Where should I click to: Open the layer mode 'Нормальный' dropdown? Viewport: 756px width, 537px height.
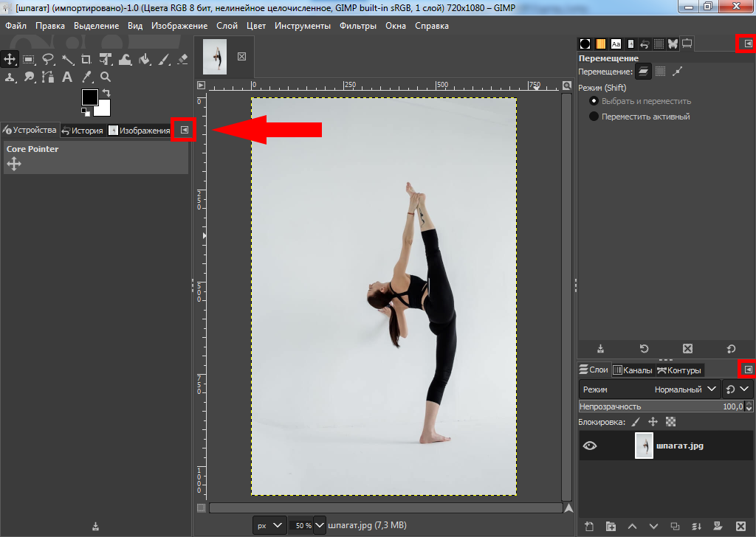685,389
